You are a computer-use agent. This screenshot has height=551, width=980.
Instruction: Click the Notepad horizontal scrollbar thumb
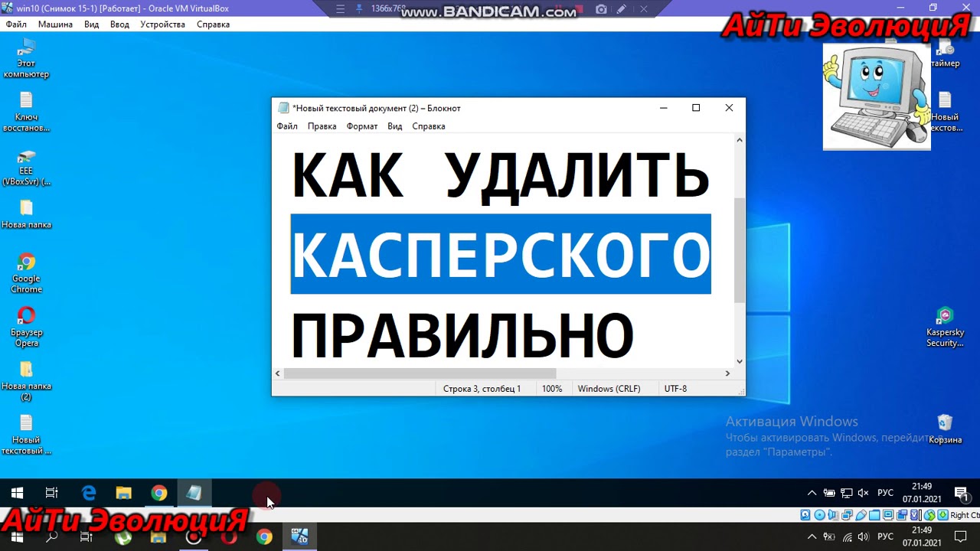(420, 373)
